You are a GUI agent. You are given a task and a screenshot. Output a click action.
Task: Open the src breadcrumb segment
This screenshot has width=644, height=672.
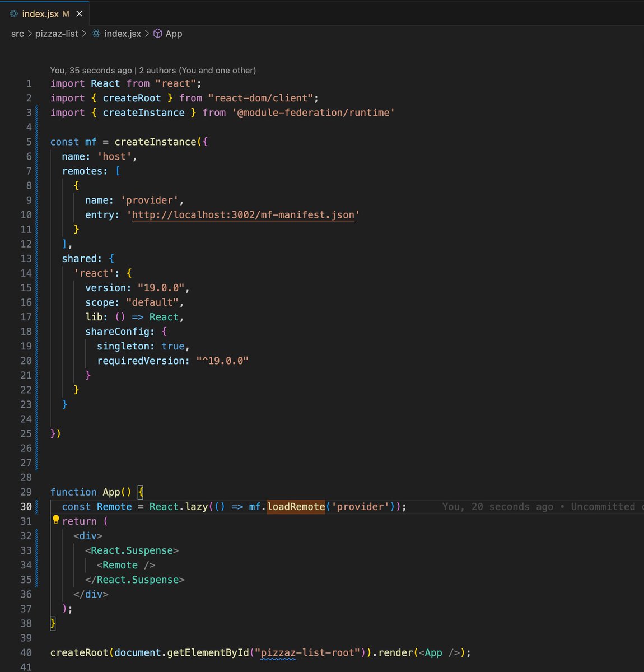coord(17,34)
